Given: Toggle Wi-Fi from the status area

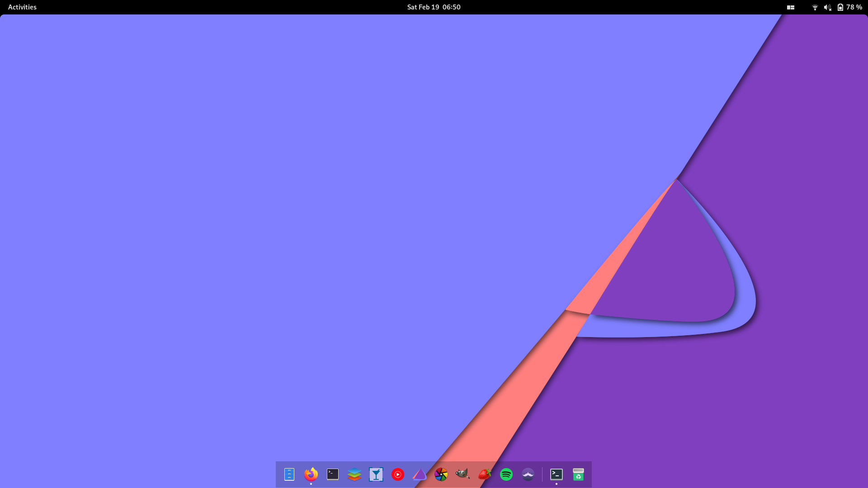Looking at the screenshot, I should [815, 7].
